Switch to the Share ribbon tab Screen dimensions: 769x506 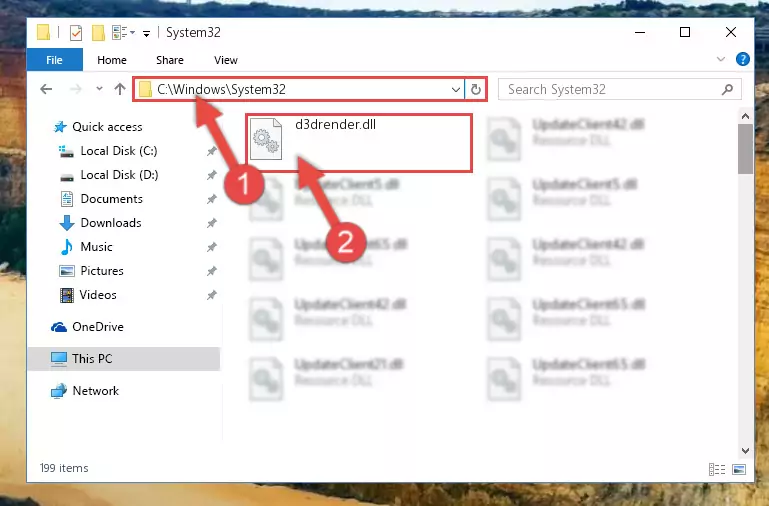click(x=170, y=60)
